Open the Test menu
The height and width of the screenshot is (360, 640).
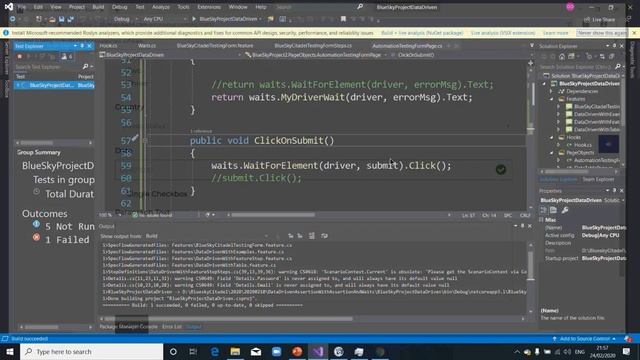coord(140,7)
